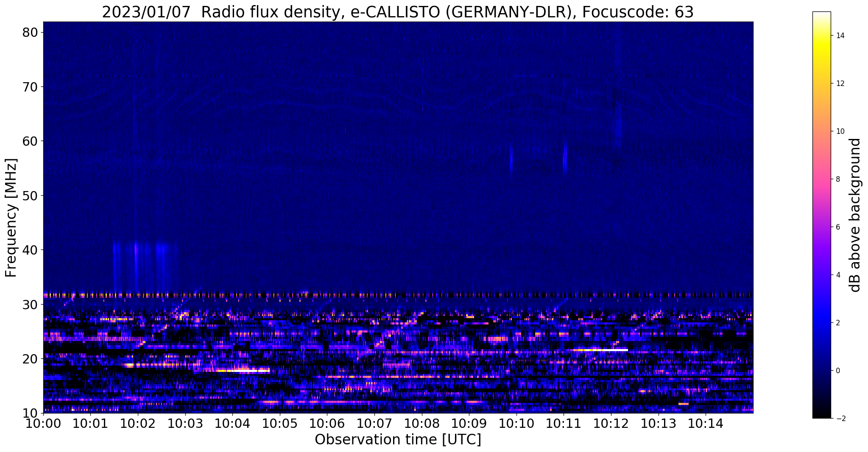Click the 10:07 time tick label
This screenshot has height=452, width=868.
(x=374, y=423)
